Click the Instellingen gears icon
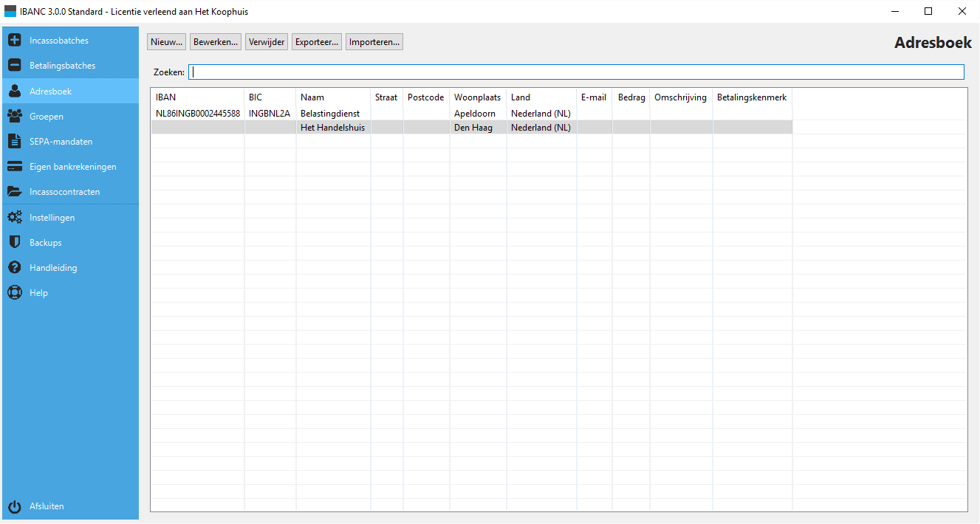Screen dimensions: 980x524 tap(15, 217)
